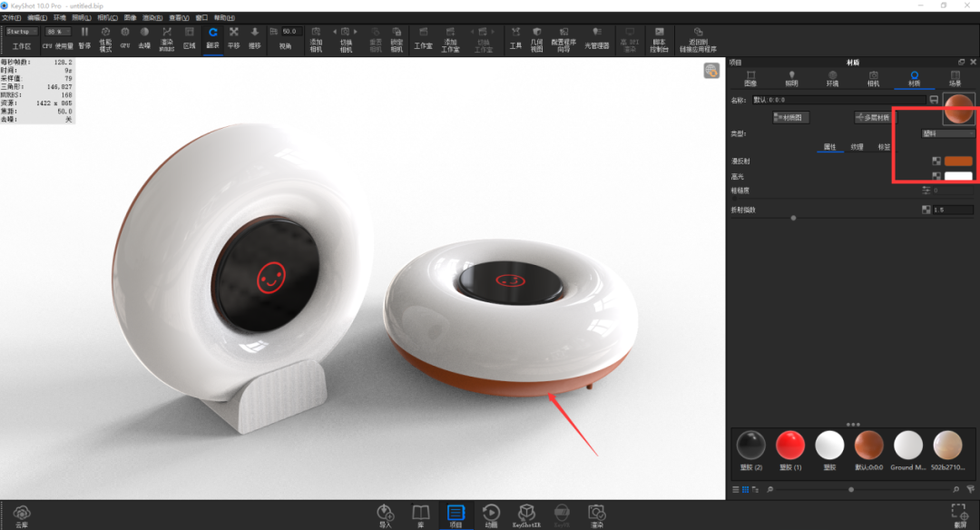This screenshot has width=980, height=530.
Task: Open the Startup workspace dropdown
Action: coord(21,31)
